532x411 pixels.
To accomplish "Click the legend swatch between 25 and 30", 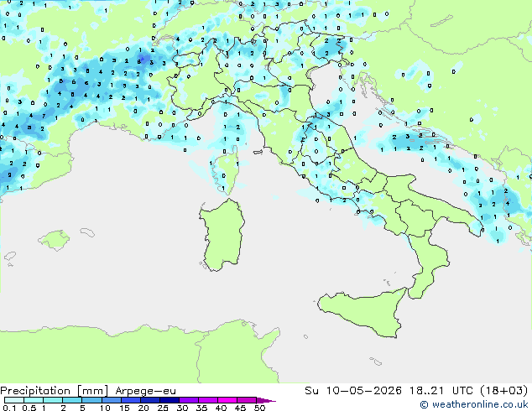I will [x=169, y=400].
